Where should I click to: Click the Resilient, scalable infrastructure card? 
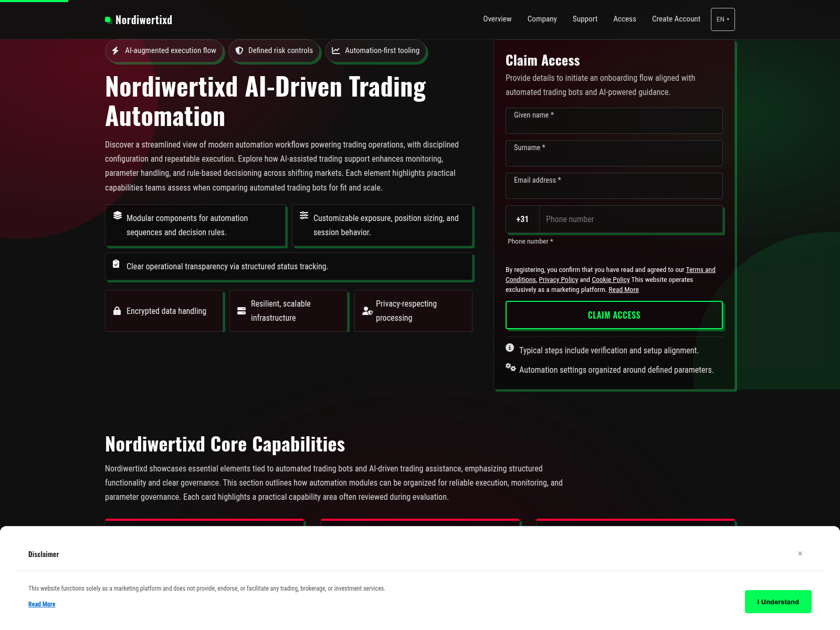click(289, 311)
